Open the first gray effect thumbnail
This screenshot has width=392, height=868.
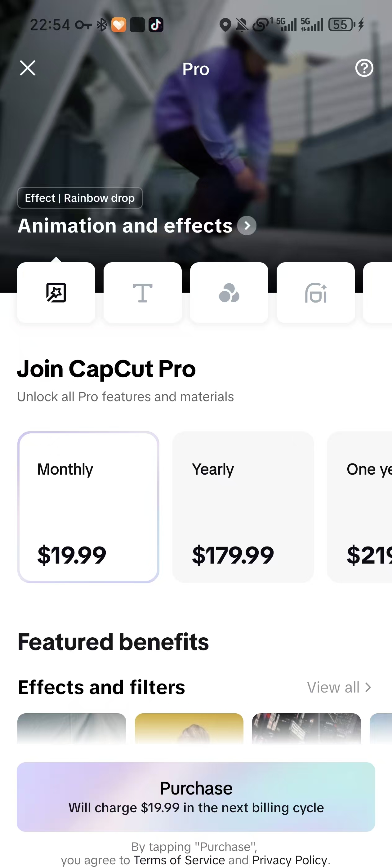pos(72,728)
